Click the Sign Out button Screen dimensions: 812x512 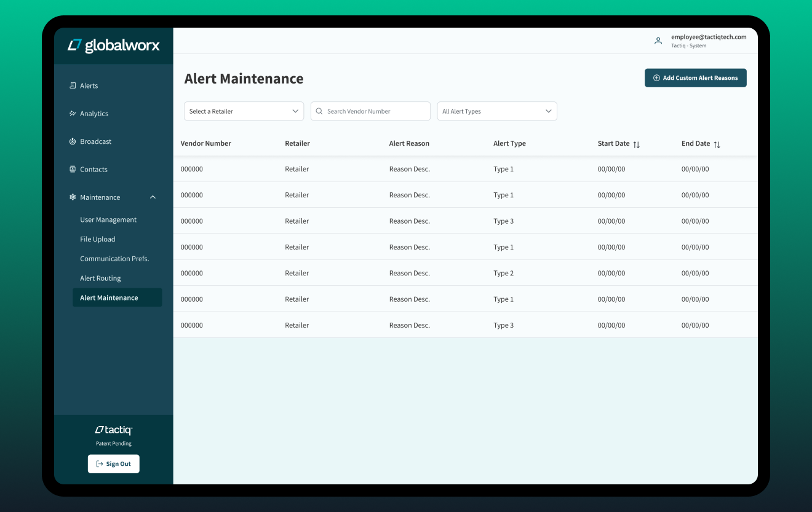point(114,464)
